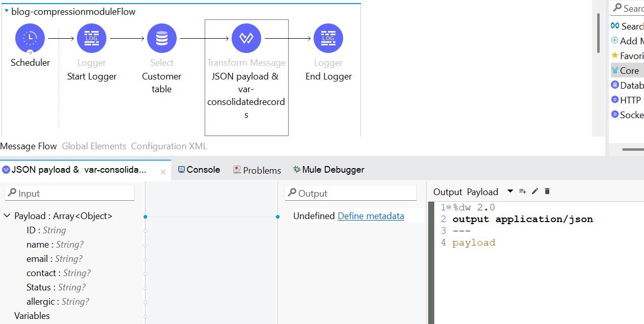Click the End Logger node icon
Screen dimensions: 644x324
point(328,38)
